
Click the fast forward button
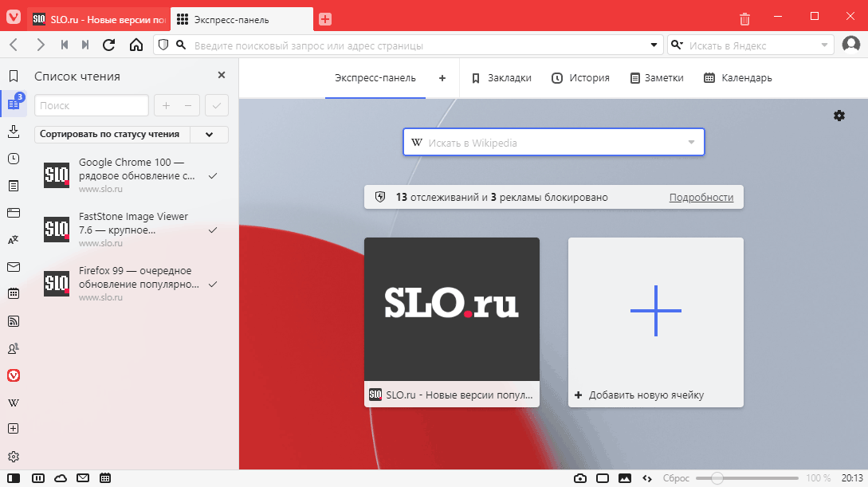coord(85,45)
